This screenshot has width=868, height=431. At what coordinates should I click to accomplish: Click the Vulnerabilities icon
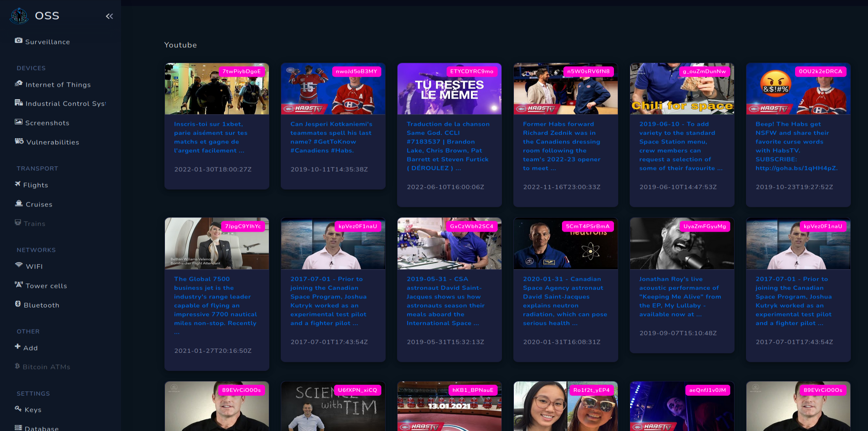coord(19,141)
